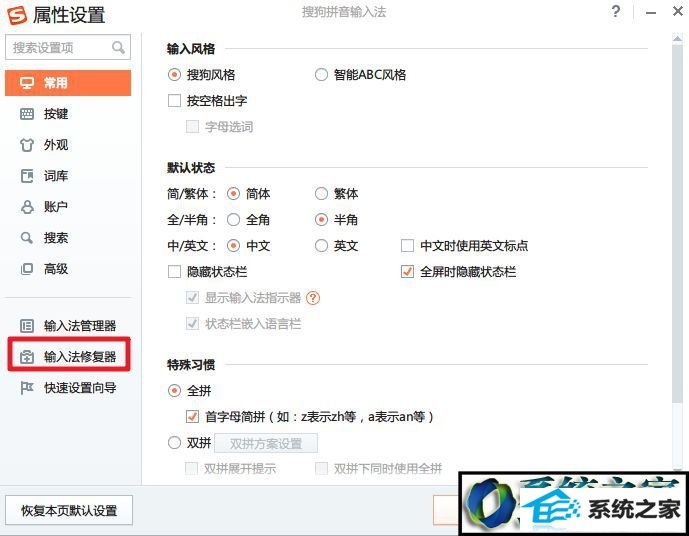Start 快速设置向导 quick setup wizard
Image resolution: width=689 pixels, height=536 pixels.
coord(68,388)
